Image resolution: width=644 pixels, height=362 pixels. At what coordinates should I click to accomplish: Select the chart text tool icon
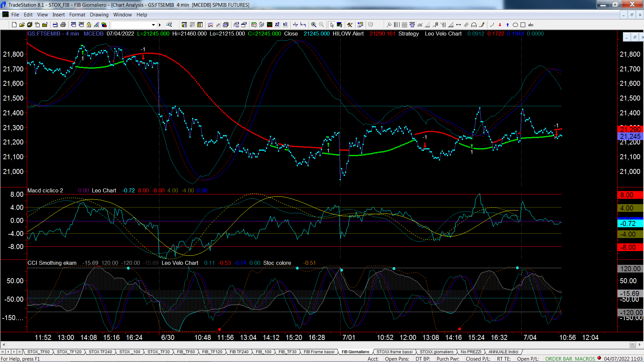coord(339,24)
